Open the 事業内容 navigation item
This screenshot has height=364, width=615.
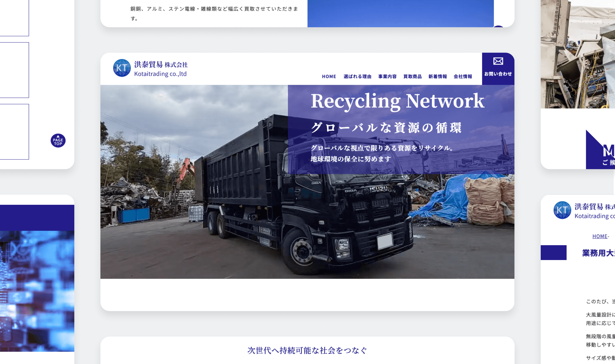387,76
